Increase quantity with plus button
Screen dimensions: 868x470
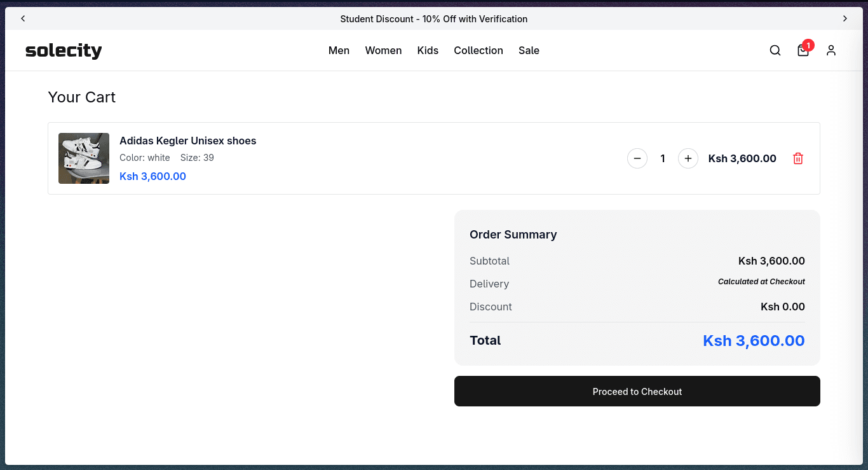point(688,158)
